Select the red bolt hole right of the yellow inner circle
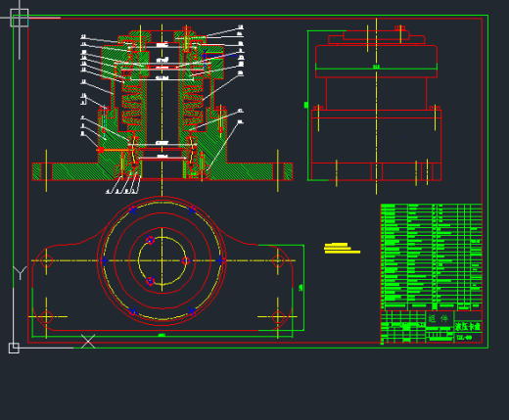509x420 pixels. (x=185, y=260)
